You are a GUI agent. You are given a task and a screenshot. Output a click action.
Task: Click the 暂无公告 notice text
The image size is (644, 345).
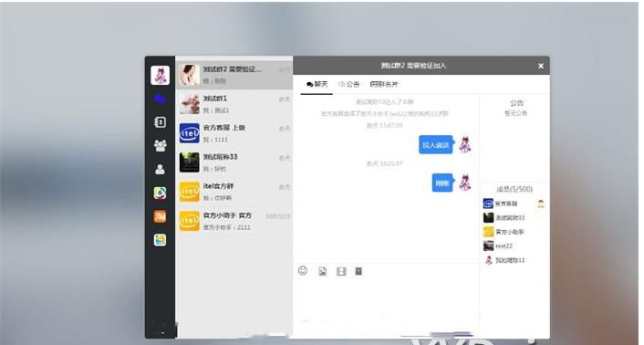click(x=516, y=113)
